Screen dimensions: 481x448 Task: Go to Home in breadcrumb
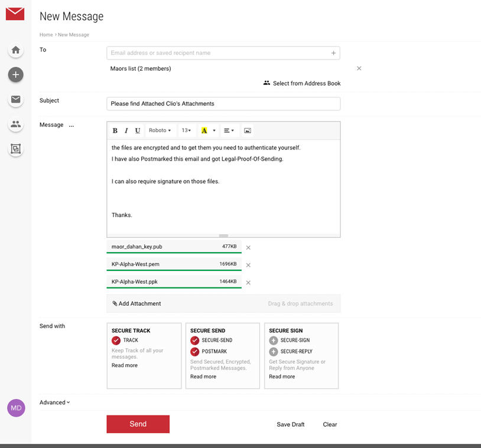(46, 35)
